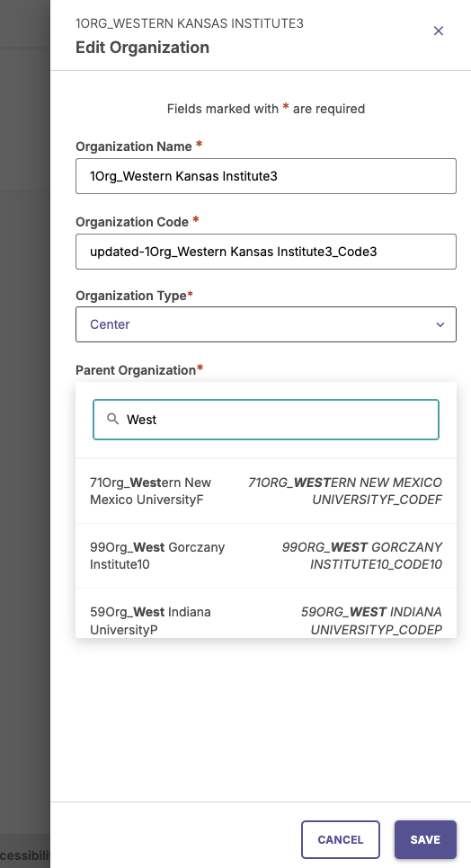The image size is (471, 868).
Task: Cancel editing the organization
Action: click(x=341, y=840)
